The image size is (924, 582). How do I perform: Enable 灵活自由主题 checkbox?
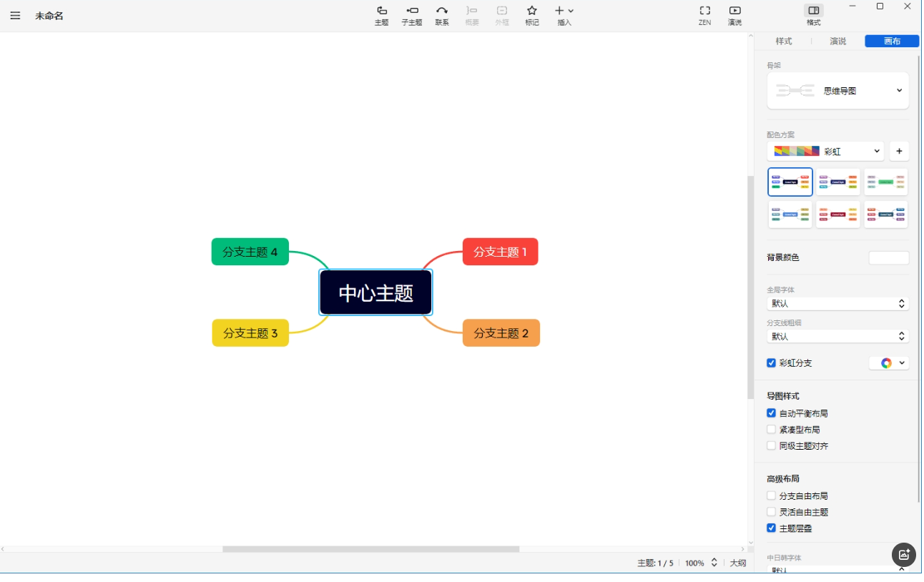pos(771,512)
